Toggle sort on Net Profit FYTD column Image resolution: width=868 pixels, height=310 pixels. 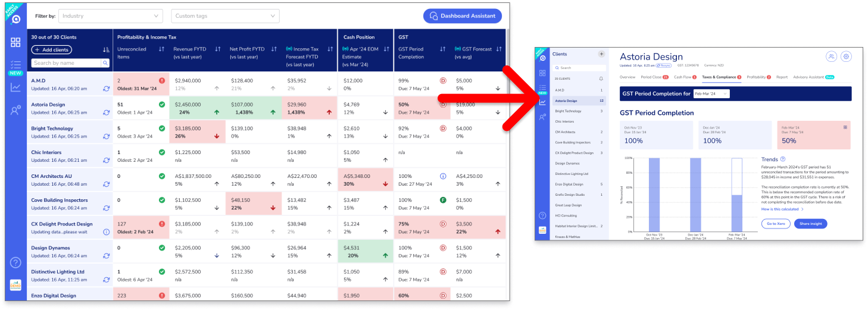tap(274, 49)
